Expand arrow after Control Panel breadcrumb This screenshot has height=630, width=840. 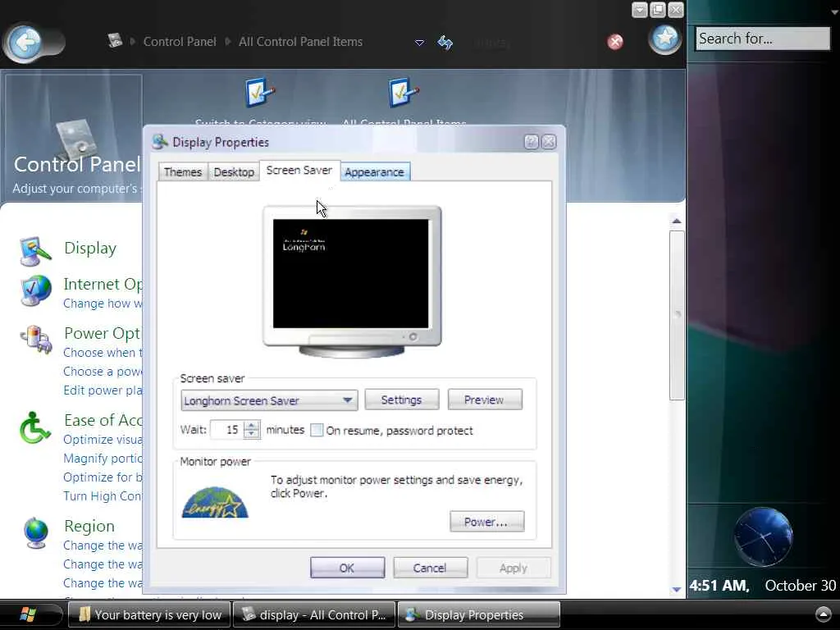point(228,41)
